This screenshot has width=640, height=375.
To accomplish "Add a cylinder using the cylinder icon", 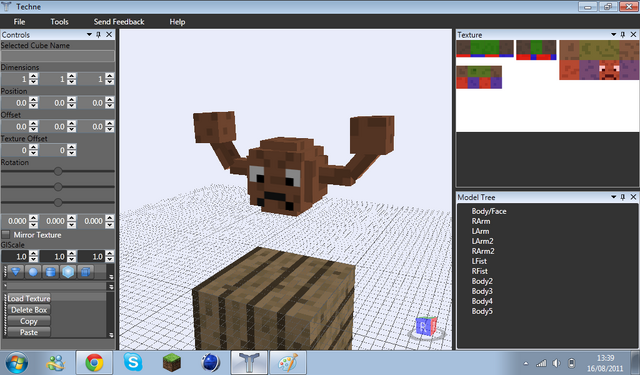I will tap(51, 272).
